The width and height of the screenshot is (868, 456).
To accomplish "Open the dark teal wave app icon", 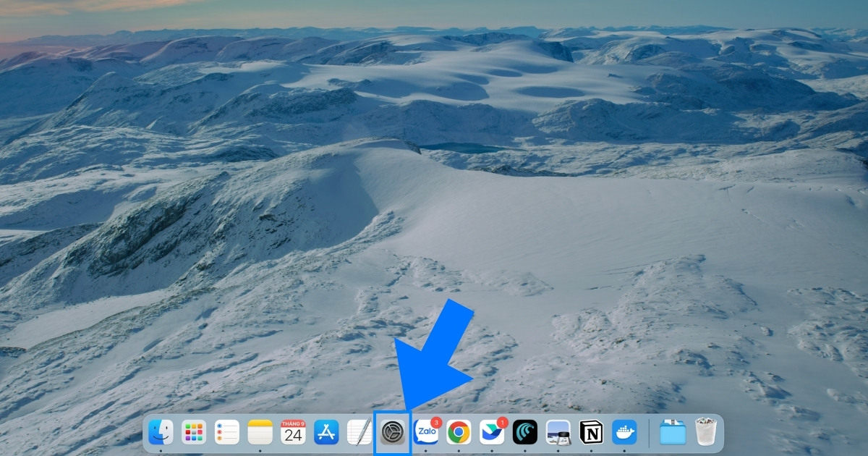I will [524, 433].
